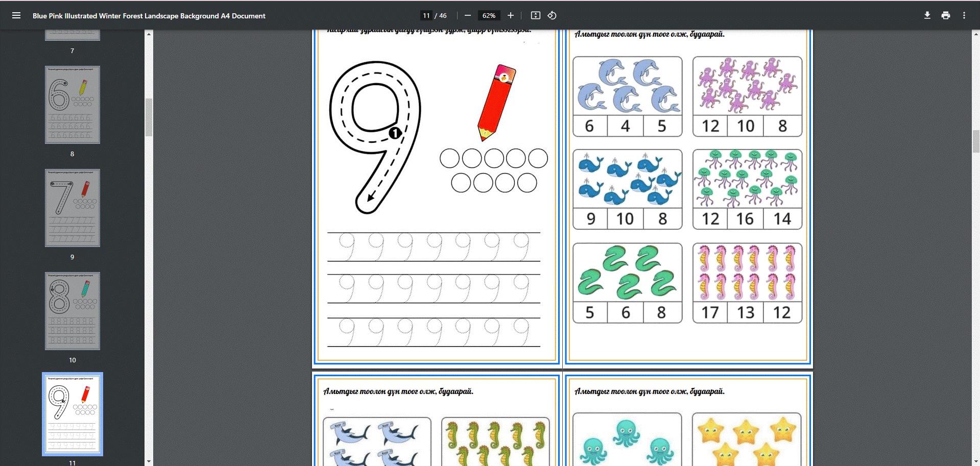
Task: Select page 11 thumbnail with number 9
Action: [x=73, y=414]
